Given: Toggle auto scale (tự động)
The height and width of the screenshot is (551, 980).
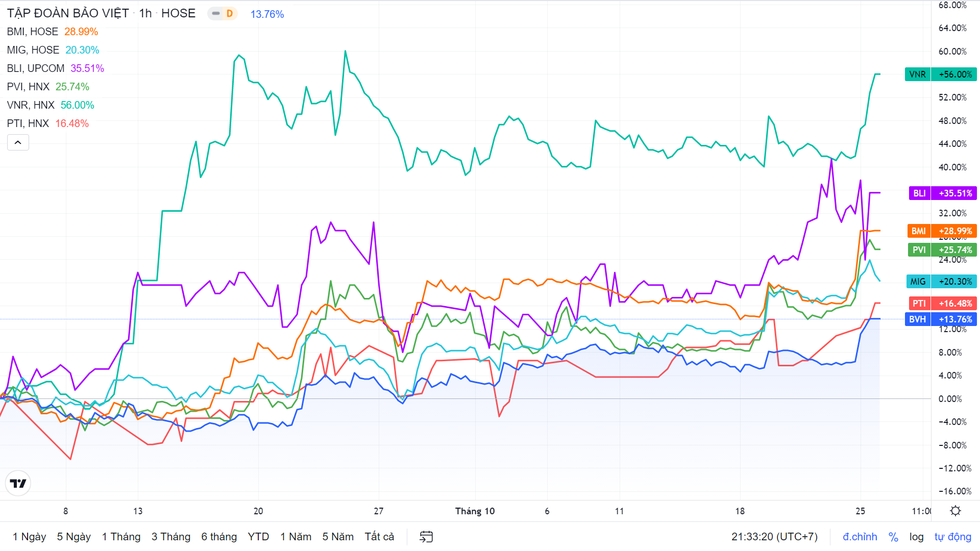Looking at the screenshot, I should pos(952,537).
